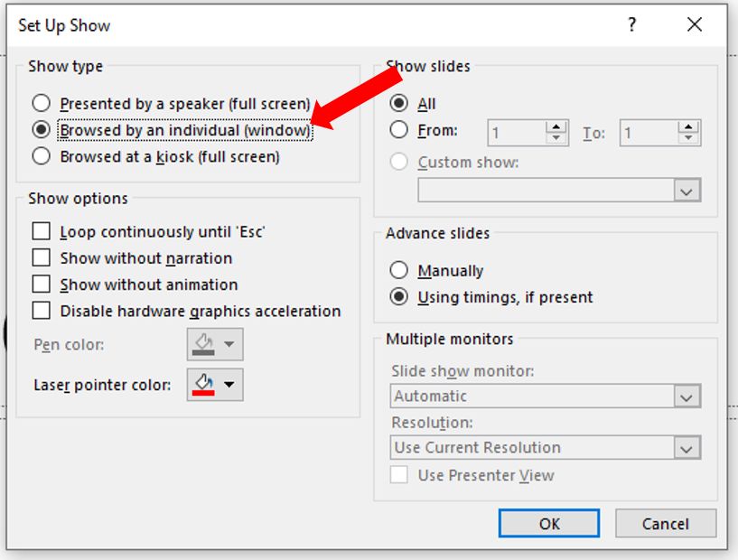Viewport: 738px width, 560px height.
Task: Click the laser pointer color dropdown arrow
Action: pyautogui.click(x=229, y=385)
